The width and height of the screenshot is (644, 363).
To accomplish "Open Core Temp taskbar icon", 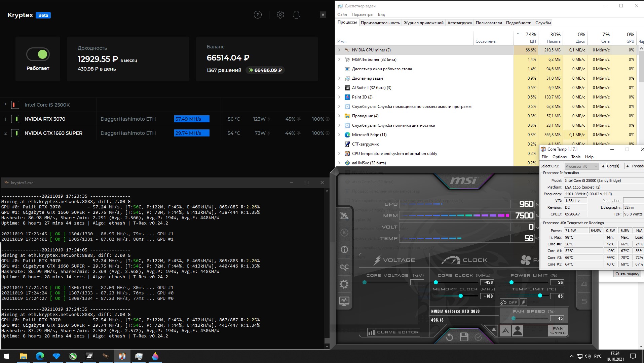I will [x=122, y=356].
